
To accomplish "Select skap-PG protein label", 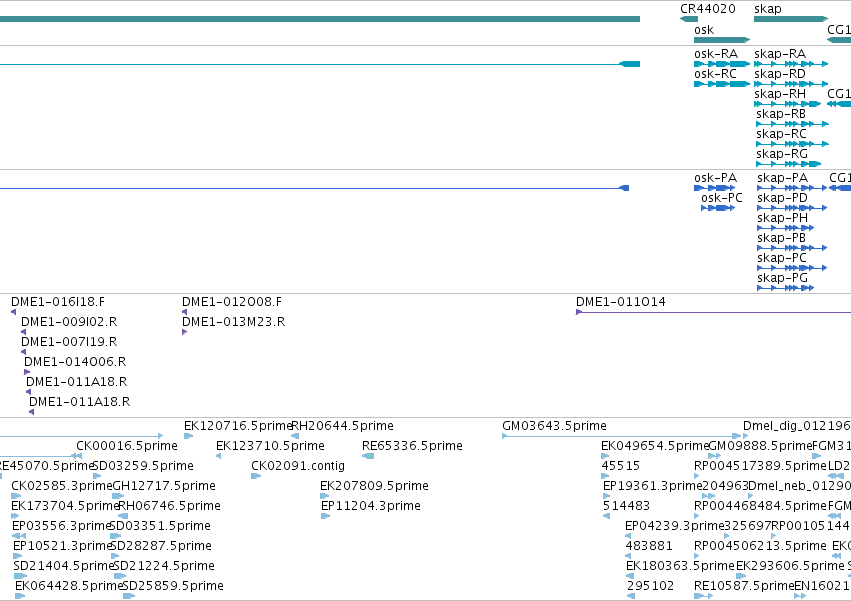I will pyautogui.click(x=783, y=279).
